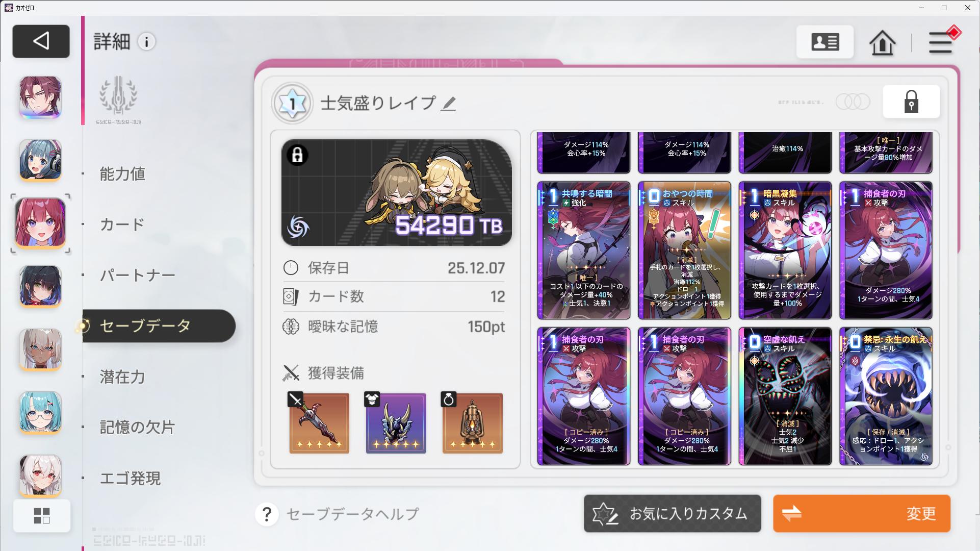Open the 潜在力 section
This screenshot has height=551, width=980.
[122, 377]
